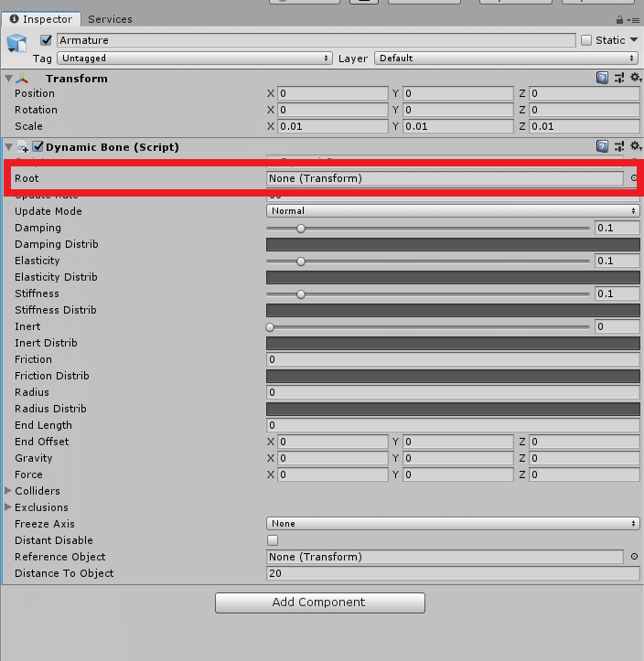Open the Radius Distrib curve field
This screenshot has width=644, height=661.
pyautogui.click(x=453, y=409)
